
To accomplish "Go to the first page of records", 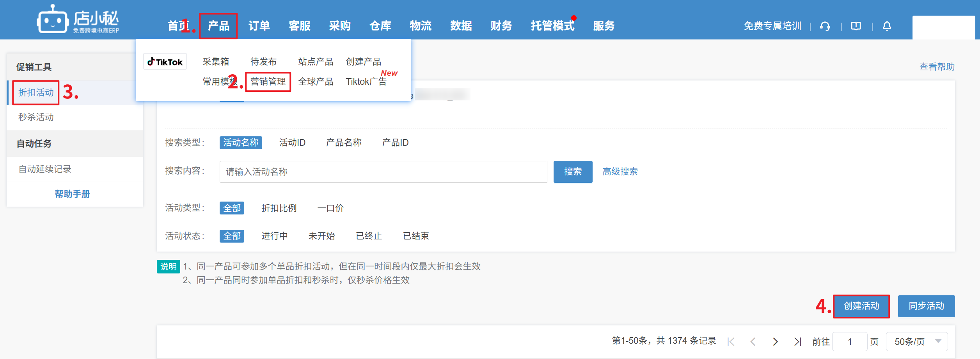I will (731, 342).
